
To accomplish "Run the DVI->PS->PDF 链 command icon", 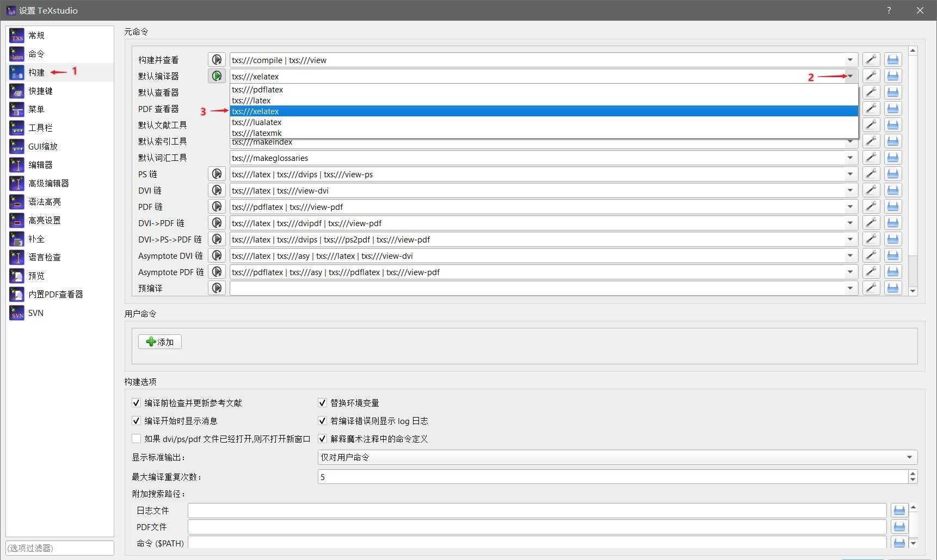I will point(217,239).
